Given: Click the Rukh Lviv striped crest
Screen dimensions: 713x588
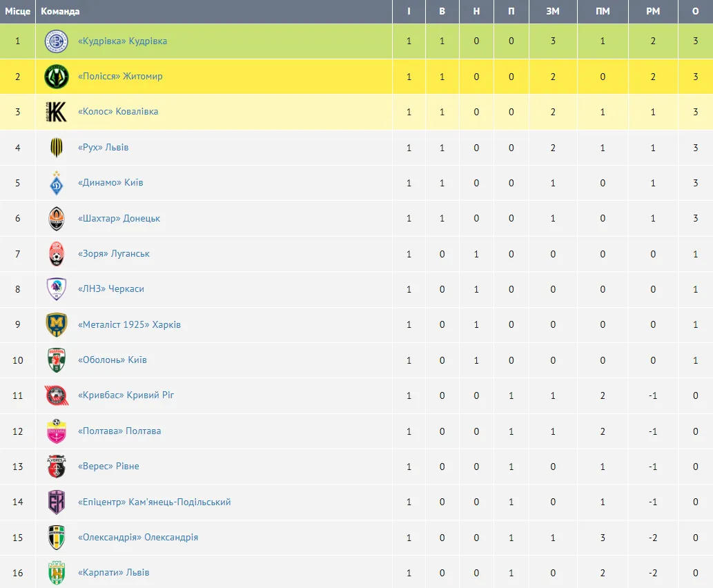Looking at the screenshot, I should coord(57,147).
